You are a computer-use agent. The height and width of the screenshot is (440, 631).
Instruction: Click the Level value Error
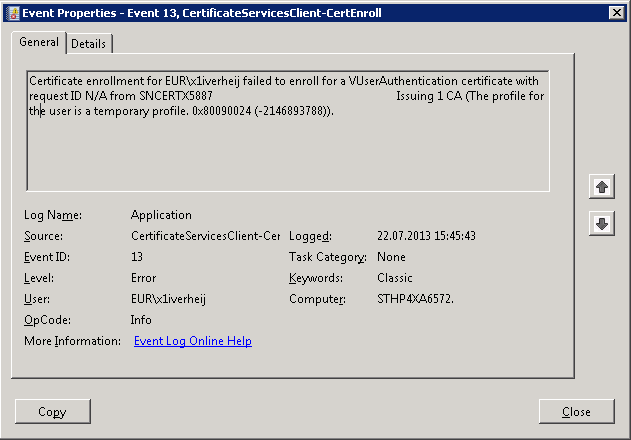(x=143, y=278)
